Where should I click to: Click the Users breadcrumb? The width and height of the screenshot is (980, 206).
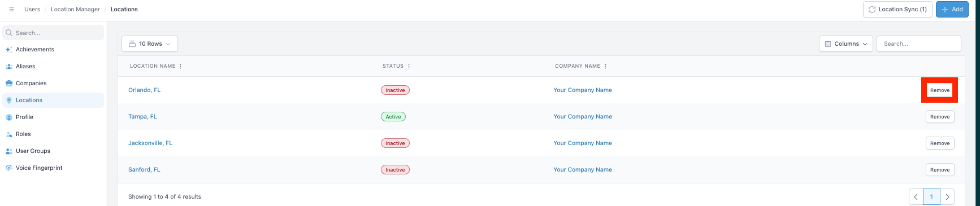coord(32,10)
